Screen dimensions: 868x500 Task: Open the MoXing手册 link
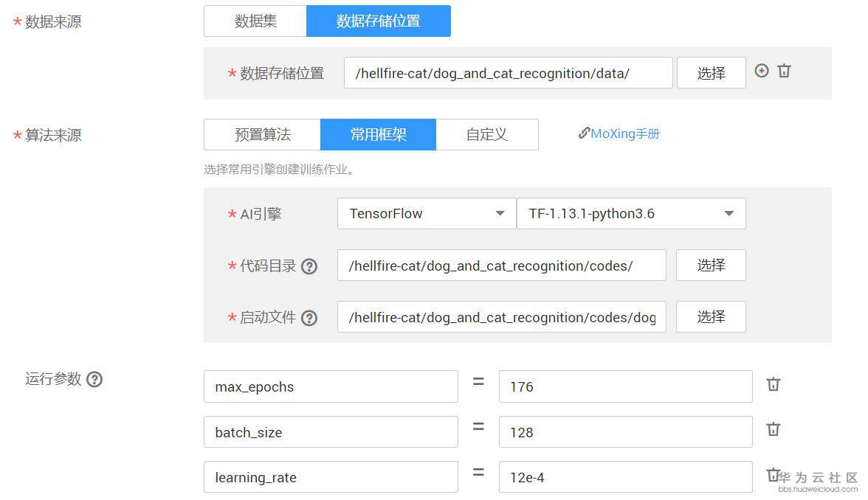[619, 134]
